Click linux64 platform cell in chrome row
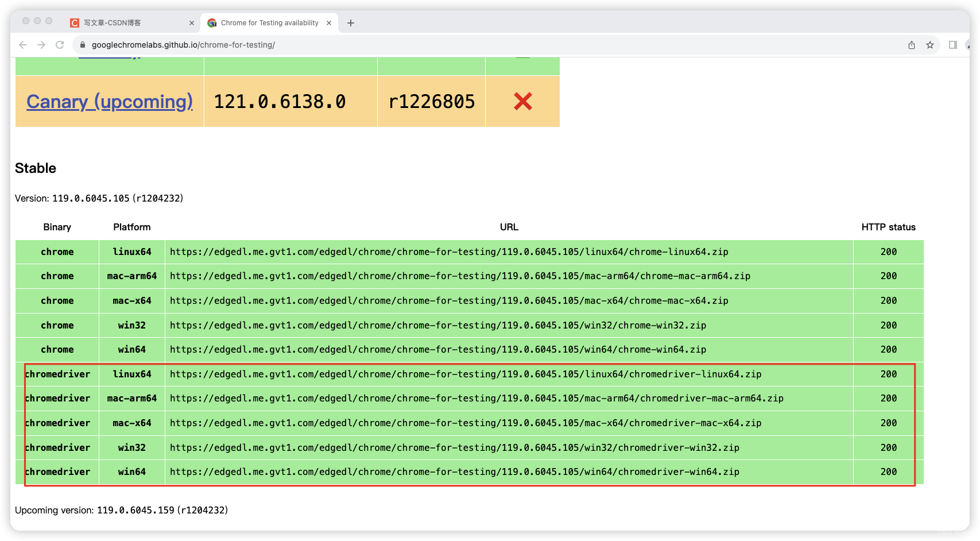The height and width of the screenshot is (541, 980). 132,252
